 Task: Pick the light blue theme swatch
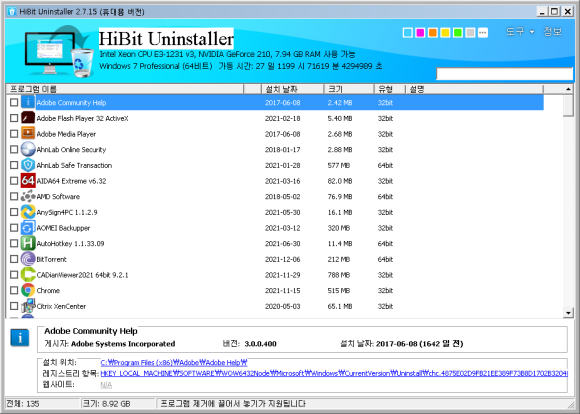tap(408, 33)
